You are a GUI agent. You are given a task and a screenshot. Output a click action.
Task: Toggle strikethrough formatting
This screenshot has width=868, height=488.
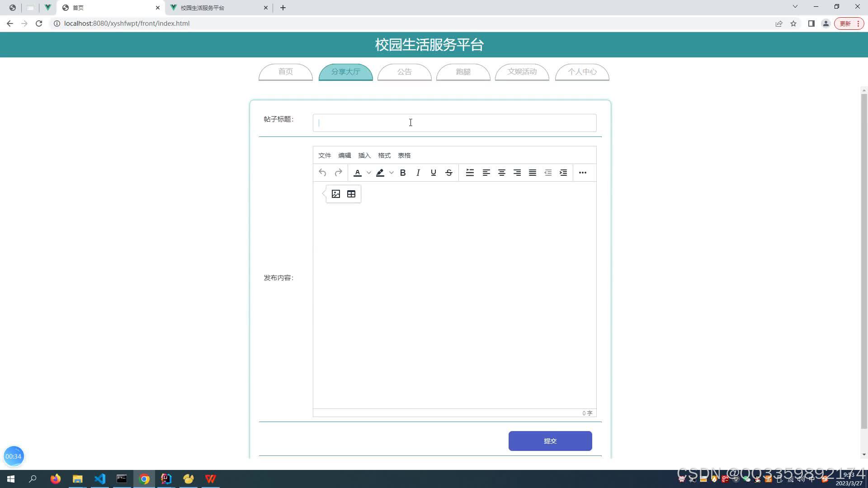[449, 173]
